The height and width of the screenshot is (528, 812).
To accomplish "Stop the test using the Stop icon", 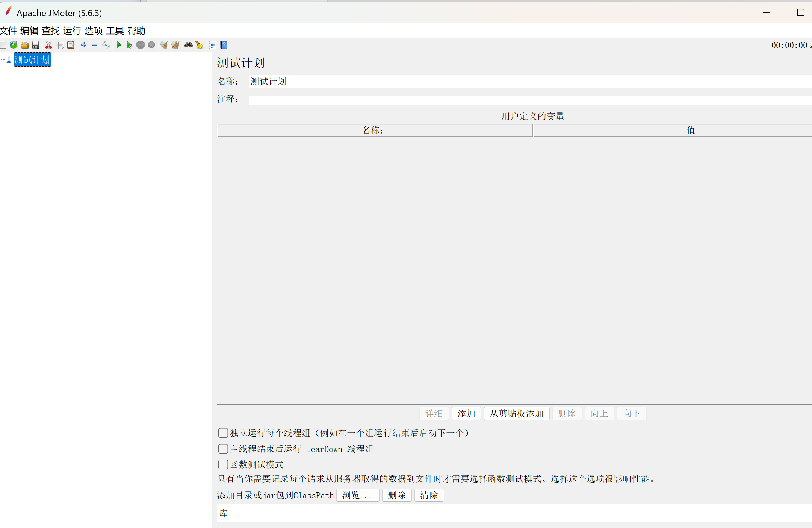I will (141, 45).
